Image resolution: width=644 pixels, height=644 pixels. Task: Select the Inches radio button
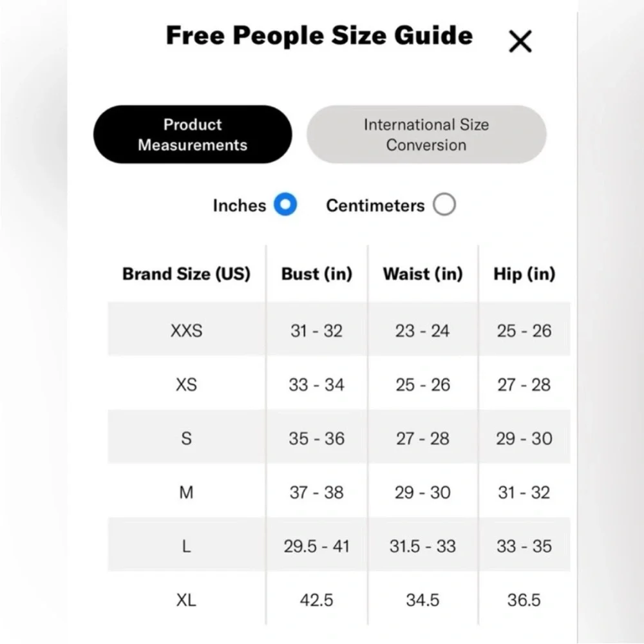tap(285, 204)
